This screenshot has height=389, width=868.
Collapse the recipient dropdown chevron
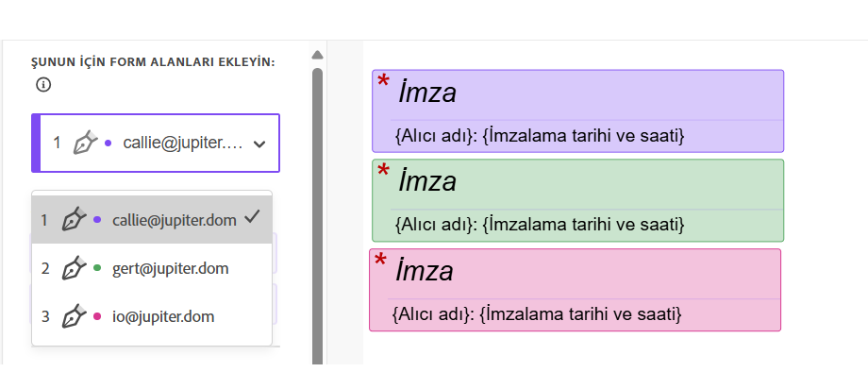click(x=260, y=144)
